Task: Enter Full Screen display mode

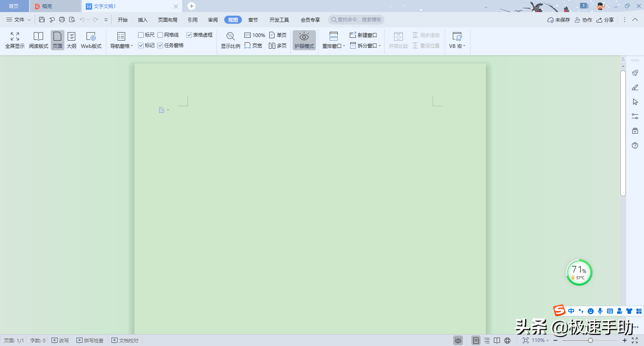Action: [x=15, y=40]
